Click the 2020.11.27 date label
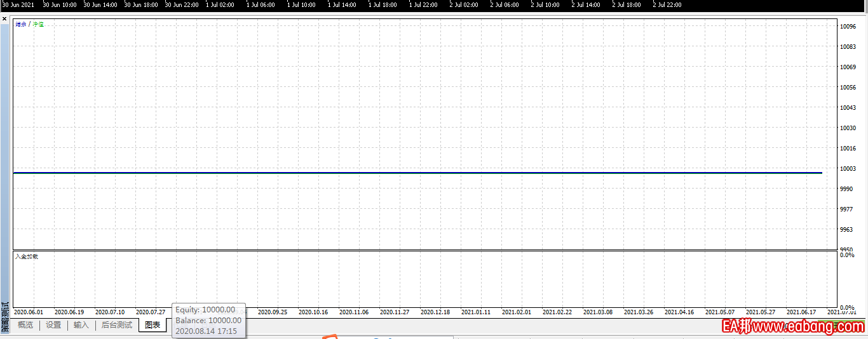The height and width of the screenshot is (339, 868). [395, 312]
